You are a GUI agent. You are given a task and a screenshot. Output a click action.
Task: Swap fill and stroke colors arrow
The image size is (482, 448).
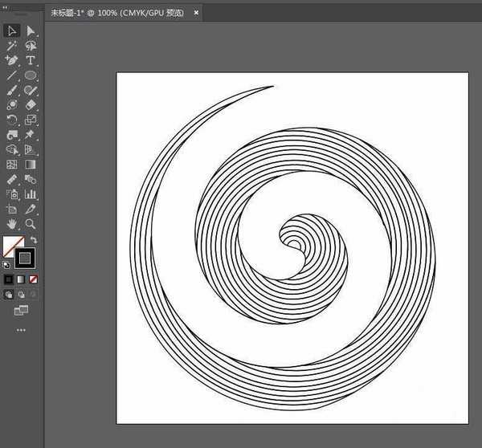[x=34, y=240]
